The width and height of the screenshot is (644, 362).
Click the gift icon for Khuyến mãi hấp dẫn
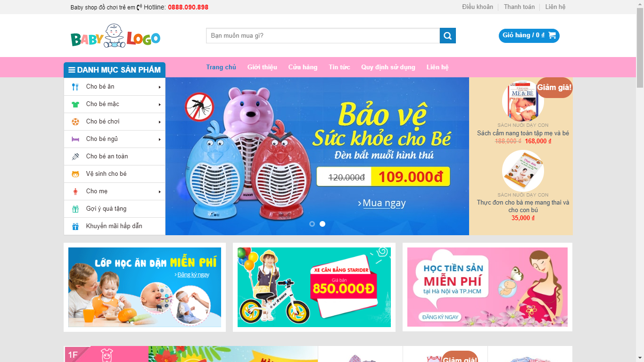click(x=75, y=226)
